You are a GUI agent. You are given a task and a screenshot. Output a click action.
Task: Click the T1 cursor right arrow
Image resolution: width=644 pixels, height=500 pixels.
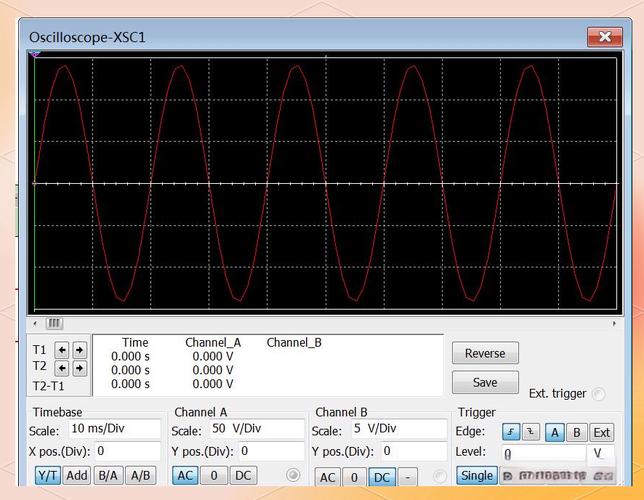(80, 350)
